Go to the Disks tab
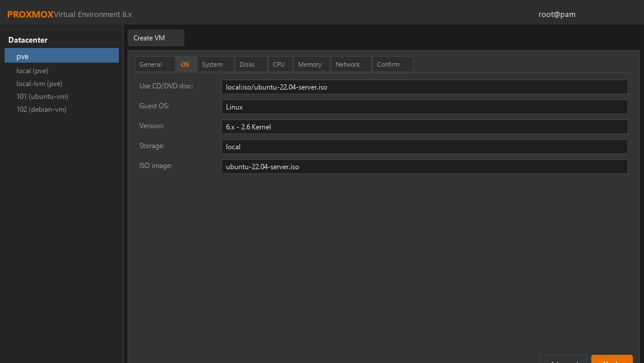This screenshot has height=363, width=644. 251,64
